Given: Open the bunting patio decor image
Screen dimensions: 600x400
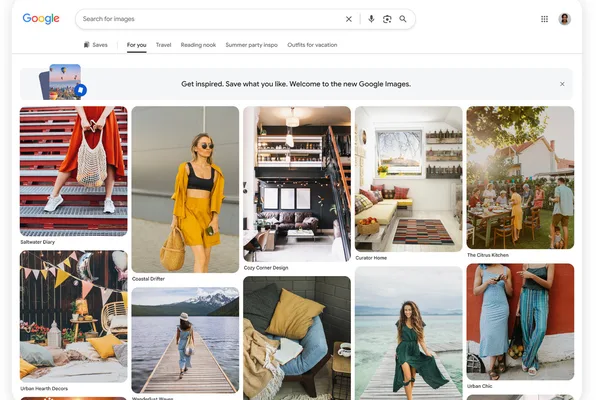Looking at the screenshot, I should [x=73, y=317].
